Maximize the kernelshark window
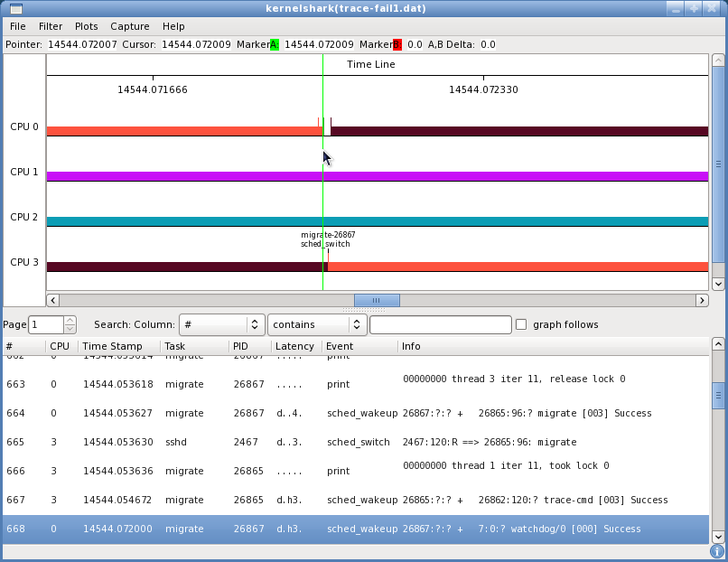728x562 pixels. click(694, 9)
